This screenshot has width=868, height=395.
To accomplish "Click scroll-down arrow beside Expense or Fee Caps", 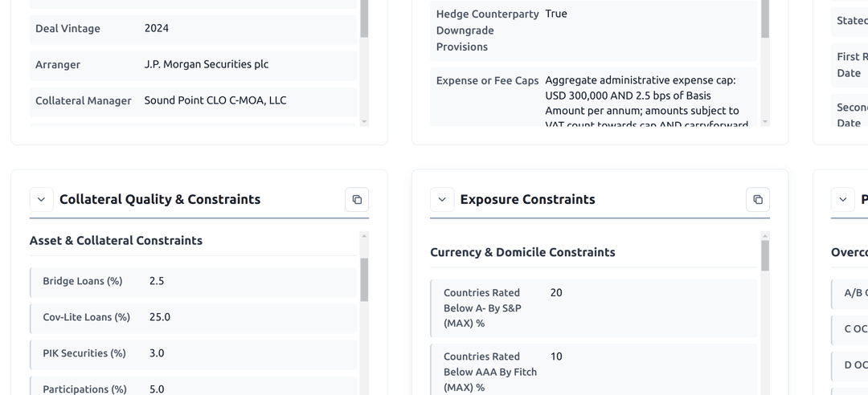I will click(765, 122).
